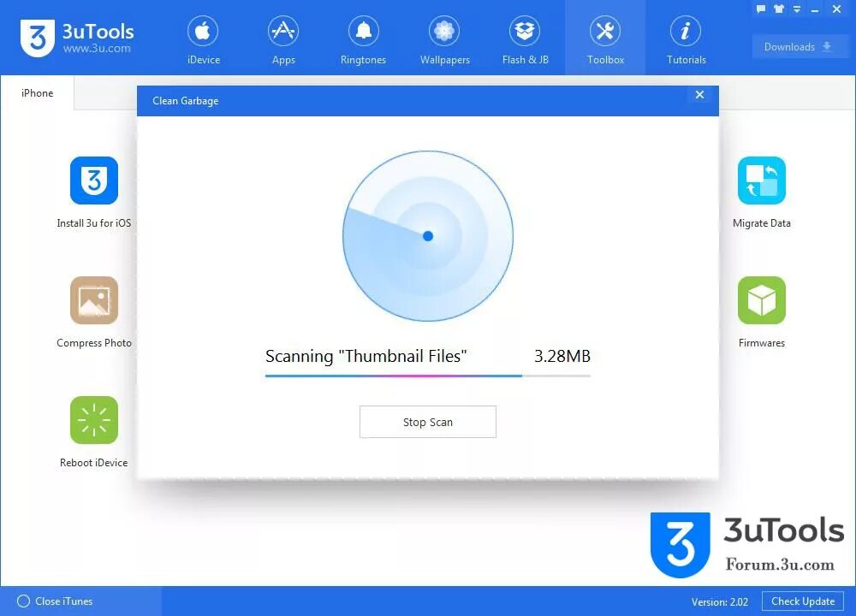Click the www.3u.com link in header

[97, 48]
